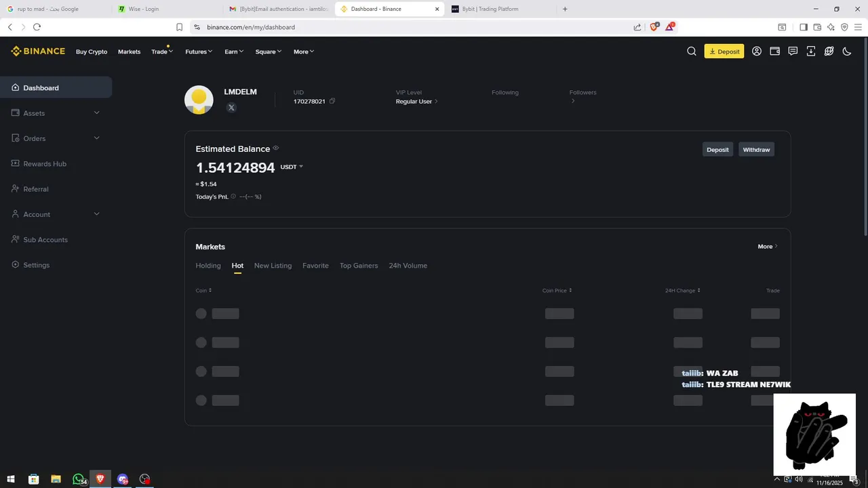Open the Brave Wallet toolbar icon

tap(817, 27)
